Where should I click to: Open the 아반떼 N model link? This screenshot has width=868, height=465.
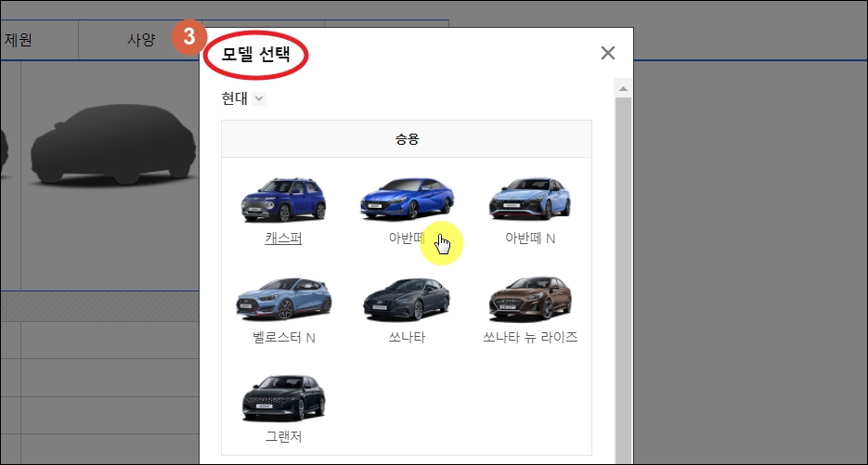tap(530, 239)
